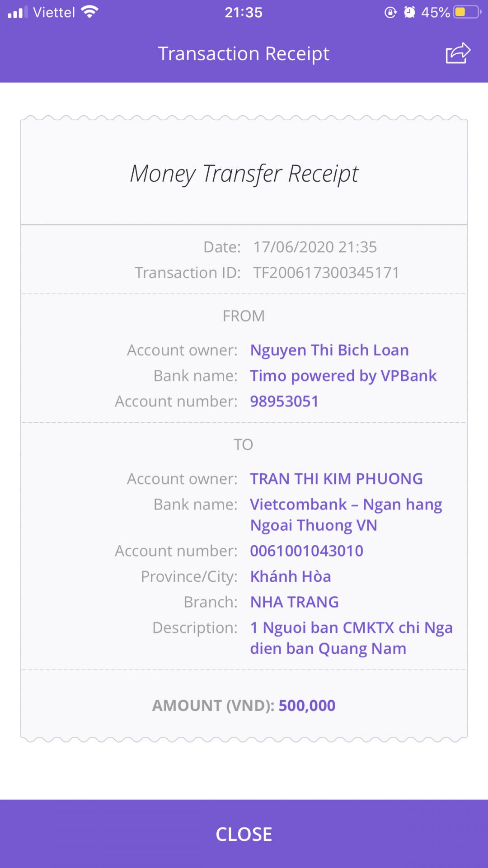Tap the Wi-Fi status icon
Screen dimensions: 488x868
coord(90,12)
